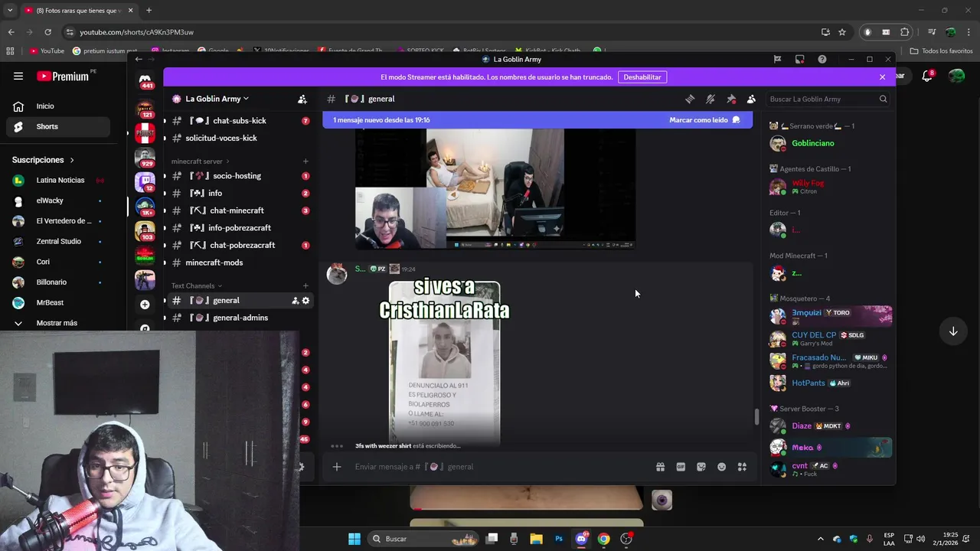The width and height of the screenshot is (980, 551).
Task: Open File Explorer from the taskbar
Action: (536, 539)
